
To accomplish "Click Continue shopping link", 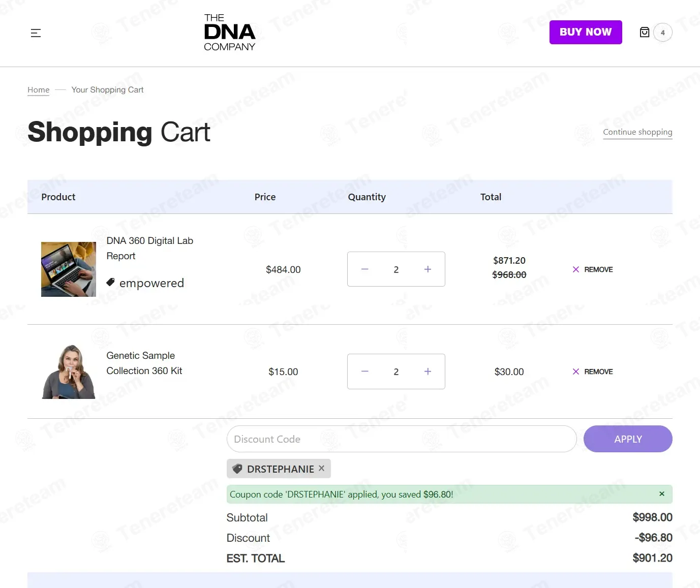I will [637, 132].
